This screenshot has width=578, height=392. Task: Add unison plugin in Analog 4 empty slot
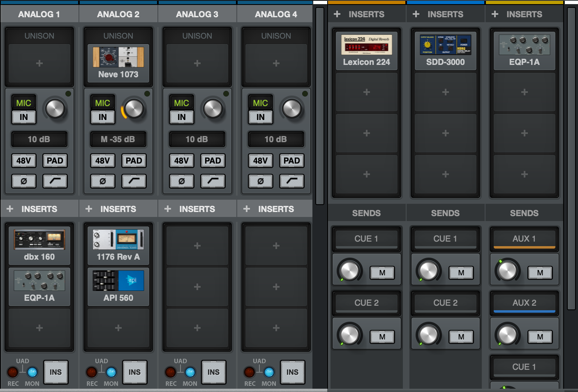coord(276,63)
